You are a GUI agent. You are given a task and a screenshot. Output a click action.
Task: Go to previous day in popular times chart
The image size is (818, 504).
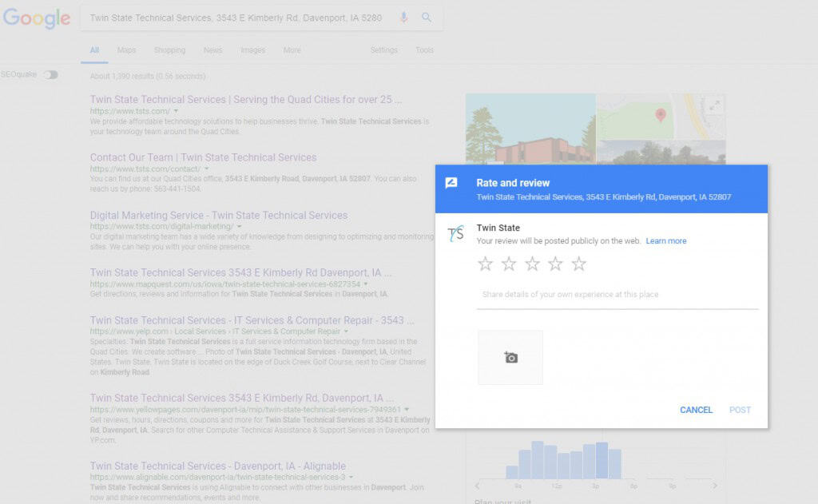point(478,486)
